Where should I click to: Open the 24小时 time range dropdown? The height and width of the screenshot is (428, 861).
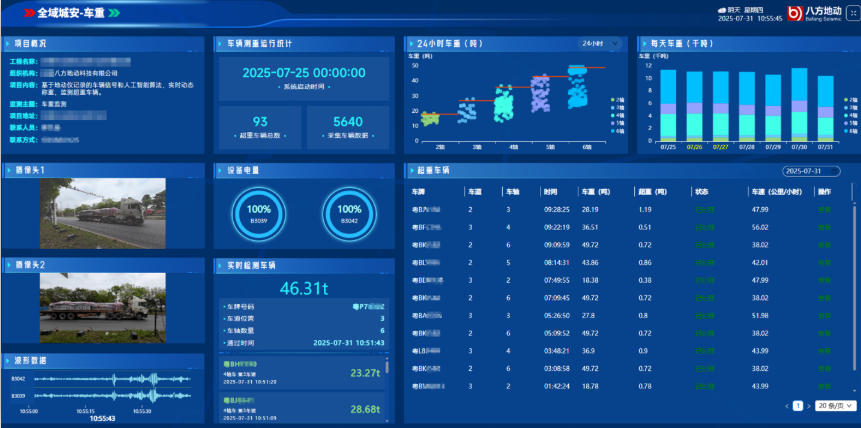click(x=596, y=44)
